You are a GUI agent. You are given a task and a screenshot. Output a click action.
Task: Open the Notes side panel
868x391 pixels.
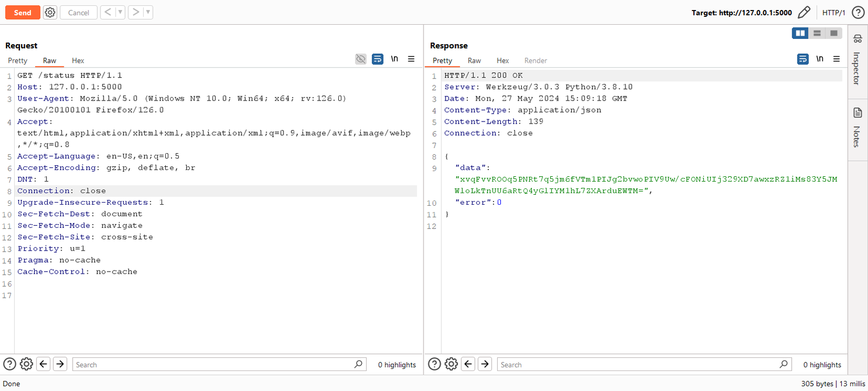(x=857, y=128)
